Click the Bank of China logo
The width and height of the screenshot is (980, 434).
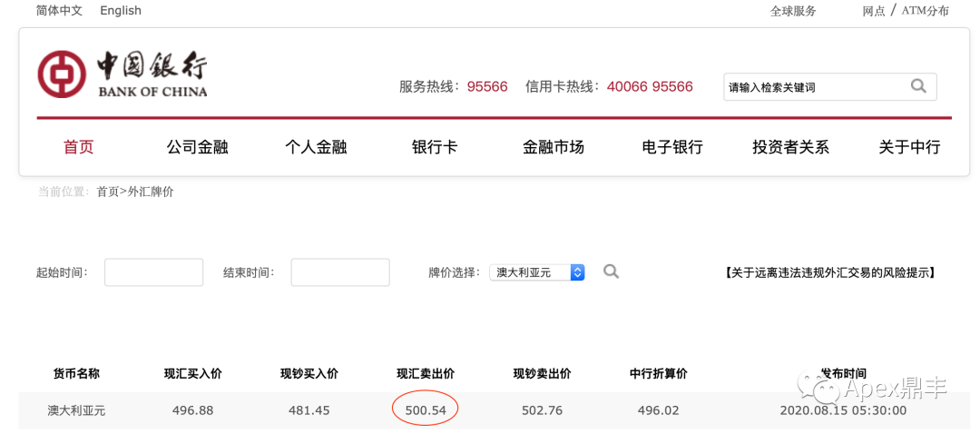(x=122, y=74)
